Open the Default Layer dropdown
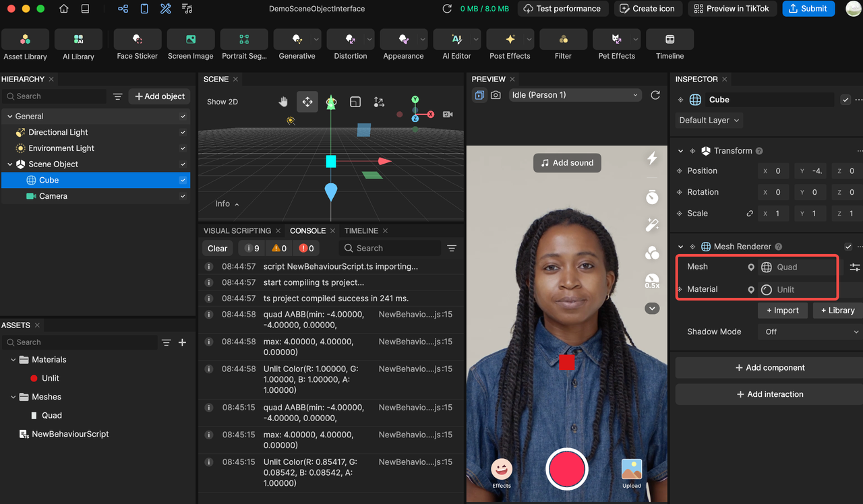The image size is (863, 504). point(709,120)
